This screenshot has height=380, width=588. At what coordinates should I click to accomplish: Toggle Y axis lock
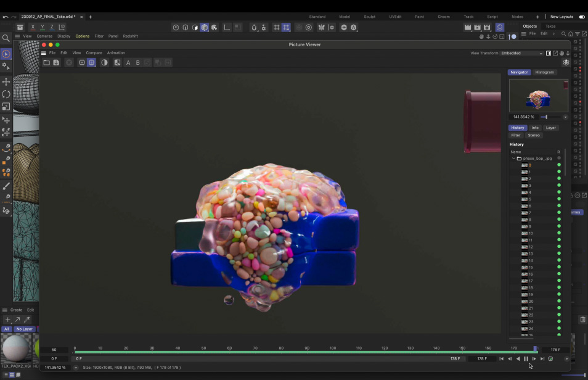(x=42, y=27)
